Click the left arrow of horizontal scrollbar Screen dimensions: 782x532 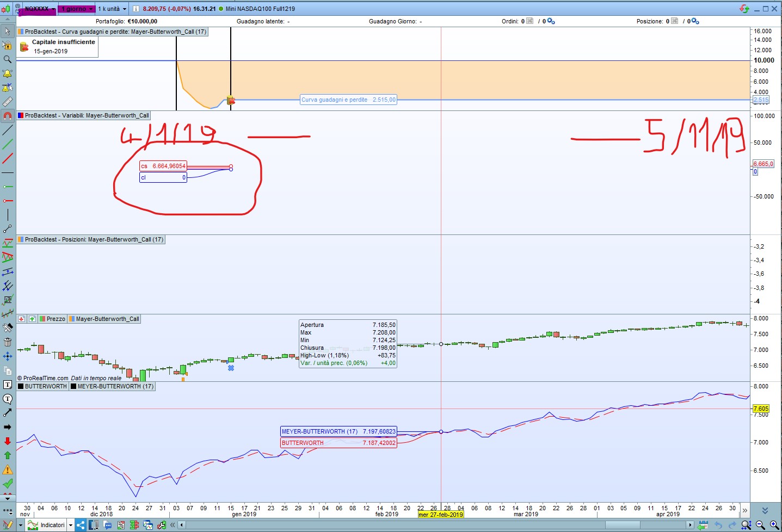point(182,525)
